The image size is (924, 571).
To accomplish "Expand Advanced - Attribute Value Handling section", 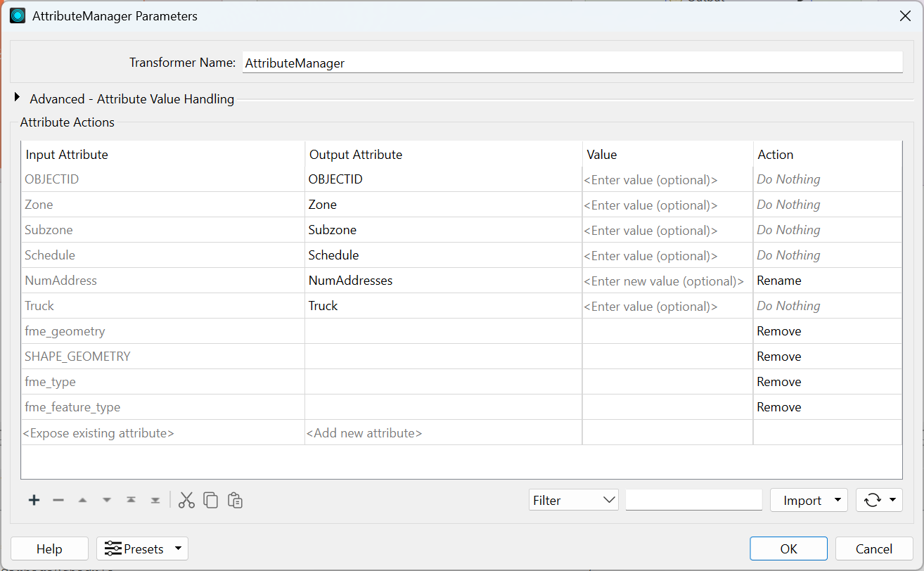I will point(18,98).
